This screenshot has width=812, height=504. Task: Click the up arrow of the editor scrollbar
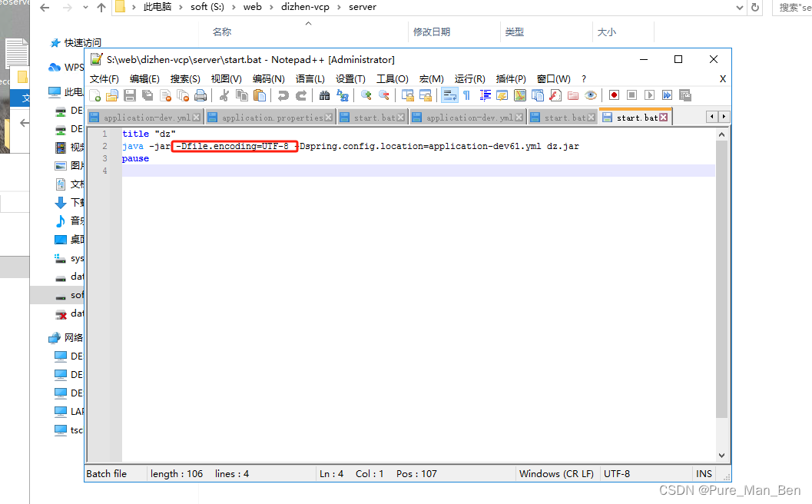(722, 134)
